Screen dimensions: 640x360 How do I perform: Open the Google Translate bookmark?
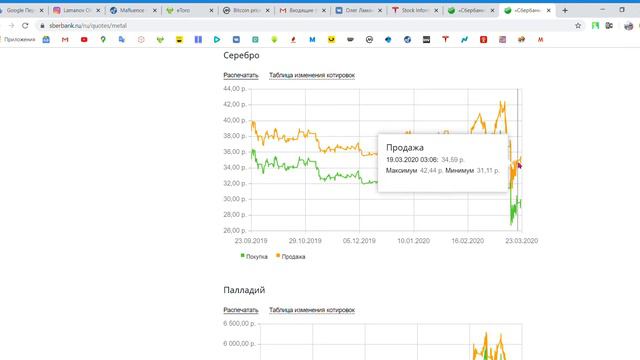(x=122, y=40)
